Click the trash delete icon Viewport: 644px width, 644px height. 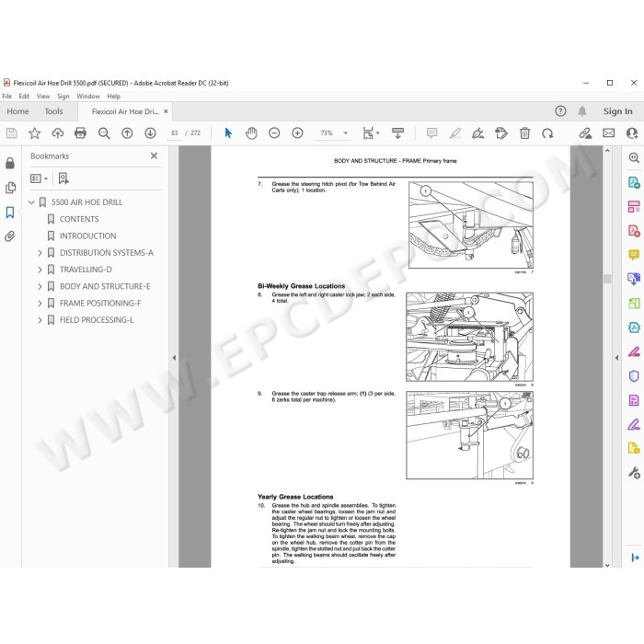[524, 133]
